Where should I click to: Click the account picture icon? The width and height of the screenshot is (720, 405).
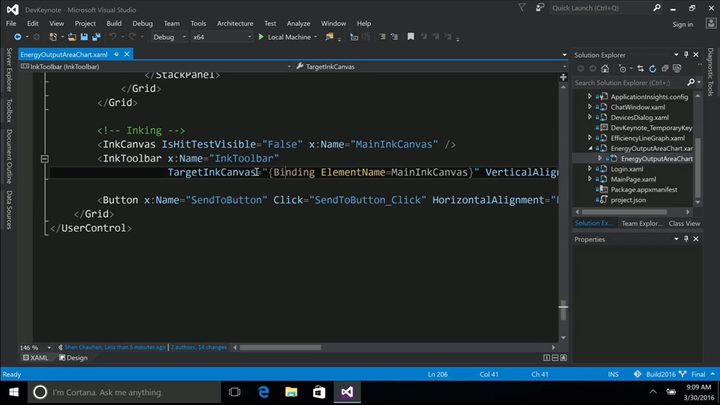(x=711, y=23)
